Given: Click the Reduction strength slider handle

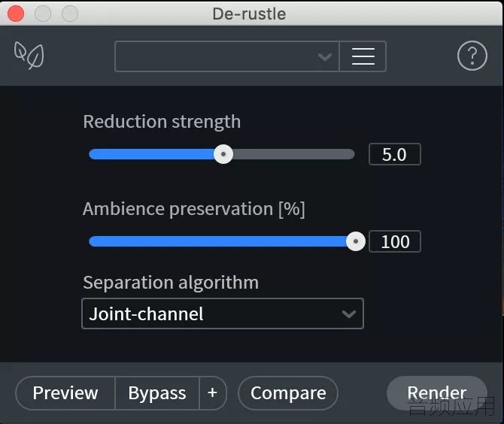Looking at the screenshot, I should tap(223, 154).
